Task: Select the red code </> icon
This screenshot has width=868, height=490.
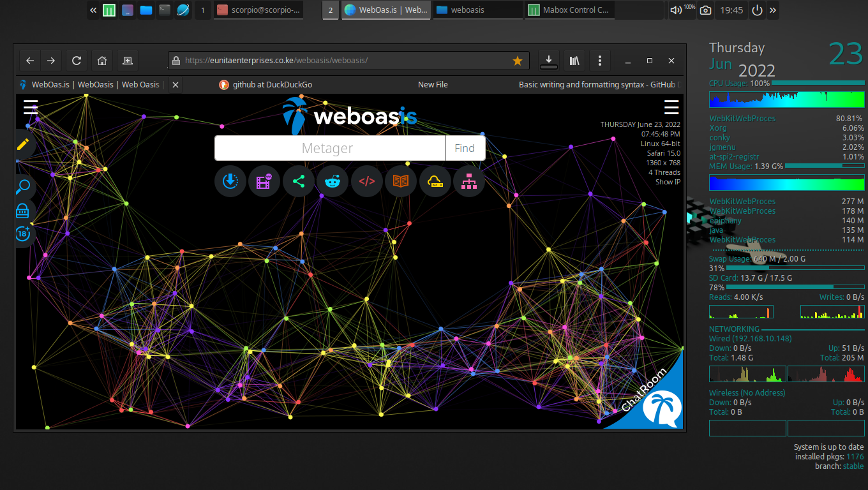Action: [x=367, y=181]
